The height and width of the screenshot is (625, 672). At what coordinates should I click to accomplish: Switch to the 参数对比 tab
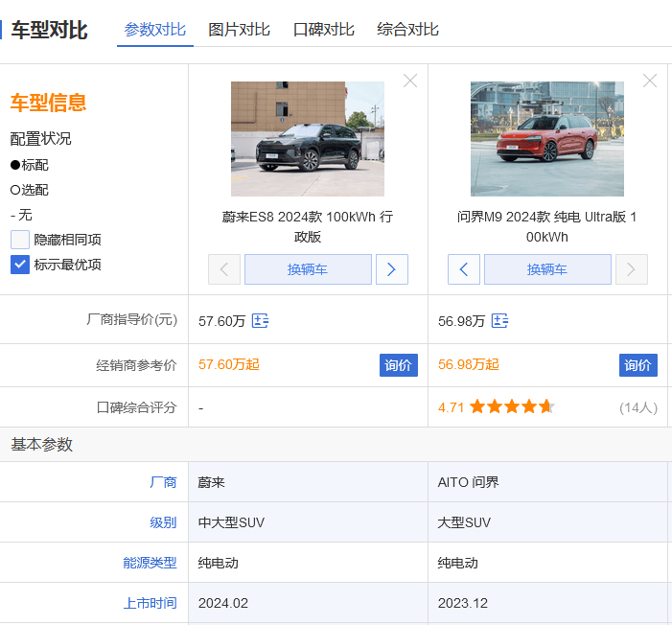coord(154,30)
